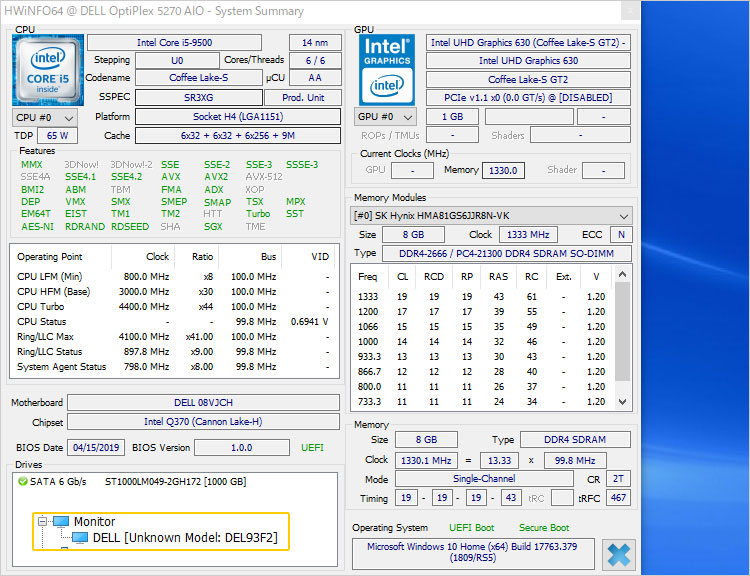Click the CPU Status VID 0.6941 V

(309, 321)
